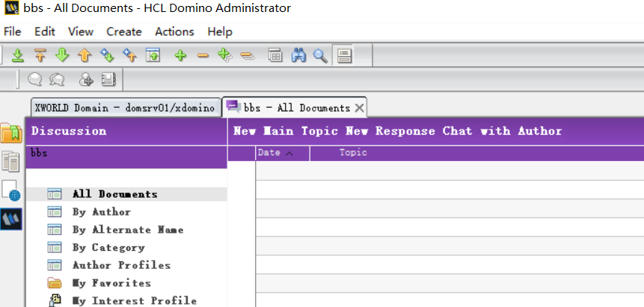
Task: Open the File menu
Action: coord(12,31)
